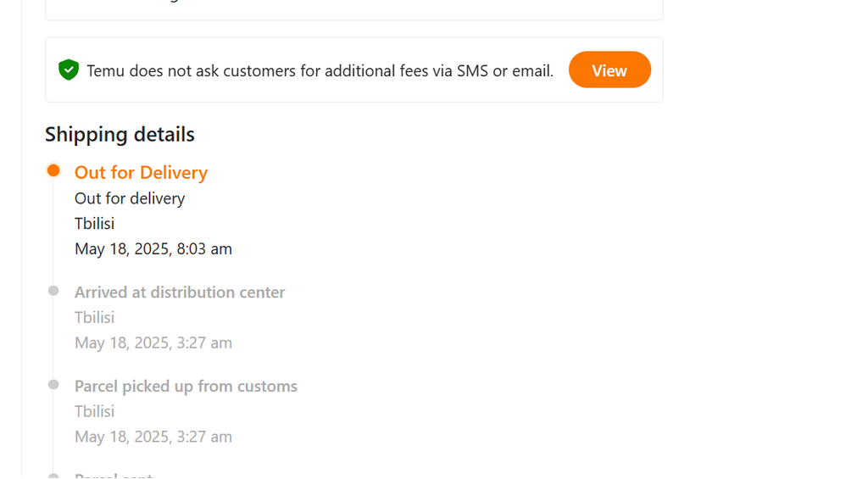Click the grey dot beside Arrived at distribution center
The height and width of the screenshot is (479, 868).
pos(53,291)
